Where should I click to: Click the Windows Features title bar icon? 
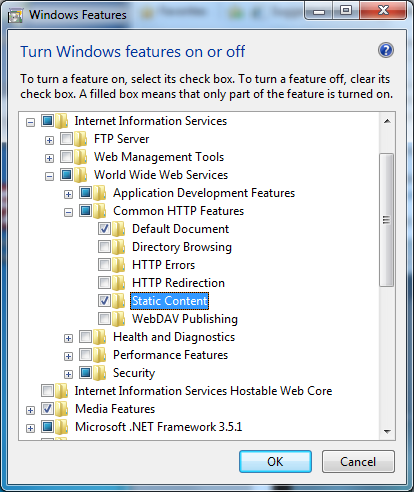15,15
